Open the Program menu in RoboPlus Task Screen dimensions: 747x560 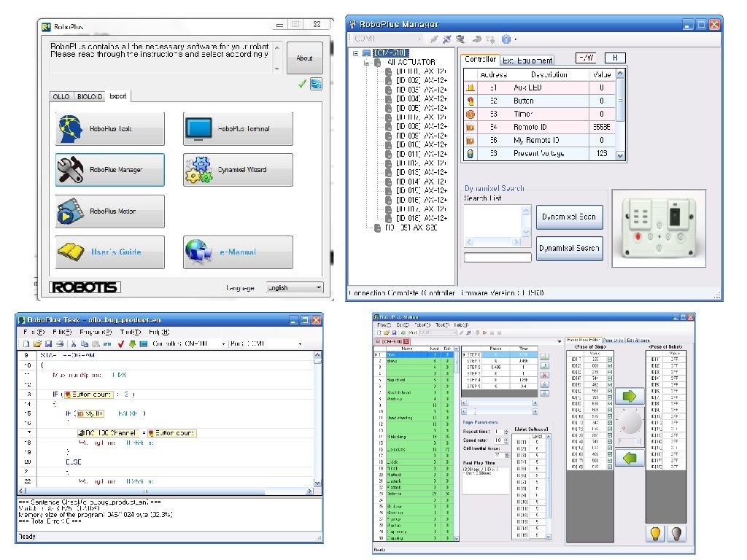coord(96,332)
